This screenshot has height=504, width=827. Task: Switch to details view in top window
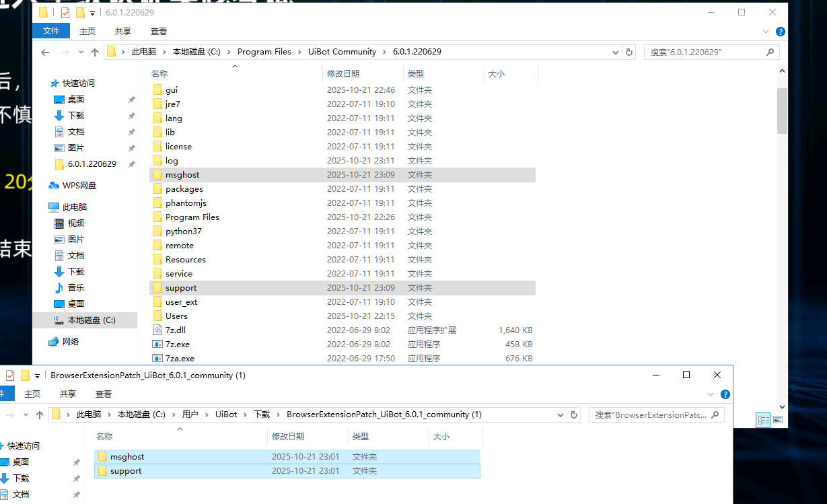tap(764, 420)
